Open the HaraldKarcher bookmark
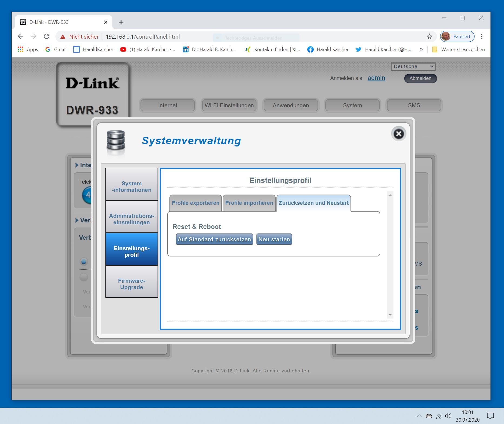The image size is (504, 424). (x=94, y=49)
